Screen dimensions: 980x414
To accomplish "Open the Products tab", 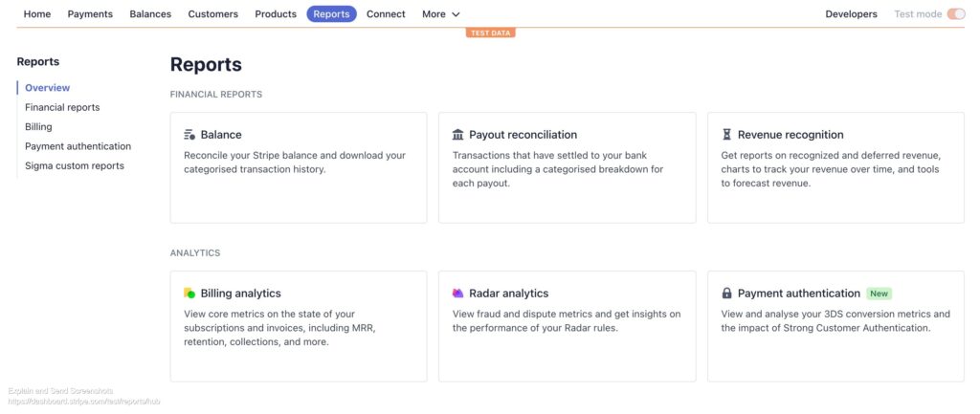I will [x=276, y=13].
